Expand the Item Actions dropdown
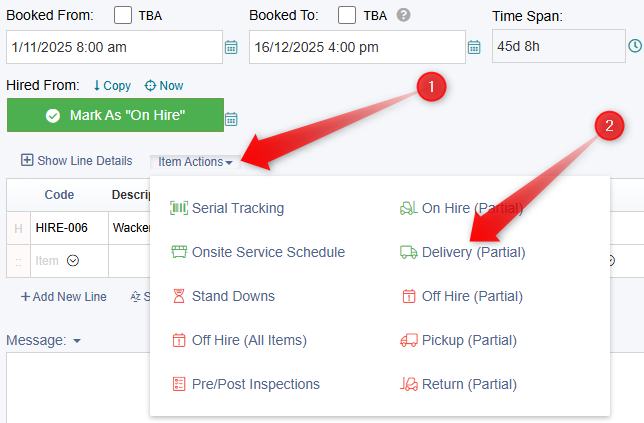 click(196, 161)
